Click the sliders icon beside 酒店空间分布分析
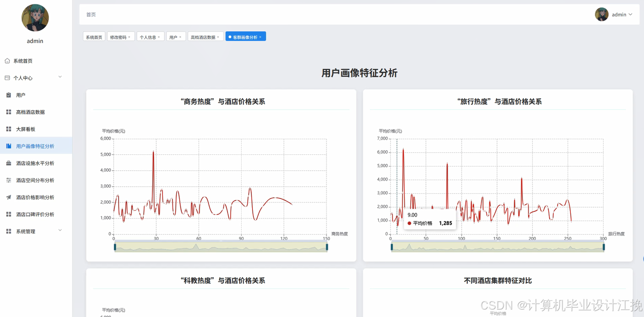This screenshot has height=317, width=644. point(9,180)
